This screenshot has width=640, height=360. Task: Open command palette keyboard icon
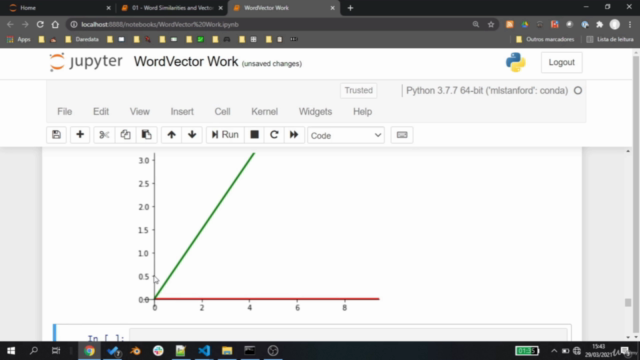[402, 135]
